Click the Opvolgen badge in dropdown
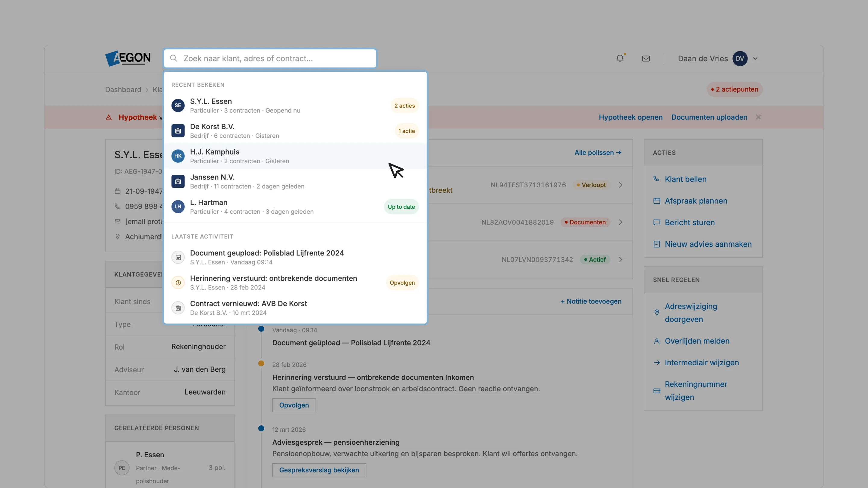The width and height of the screenshot is (868, 488). coord(402,283)
